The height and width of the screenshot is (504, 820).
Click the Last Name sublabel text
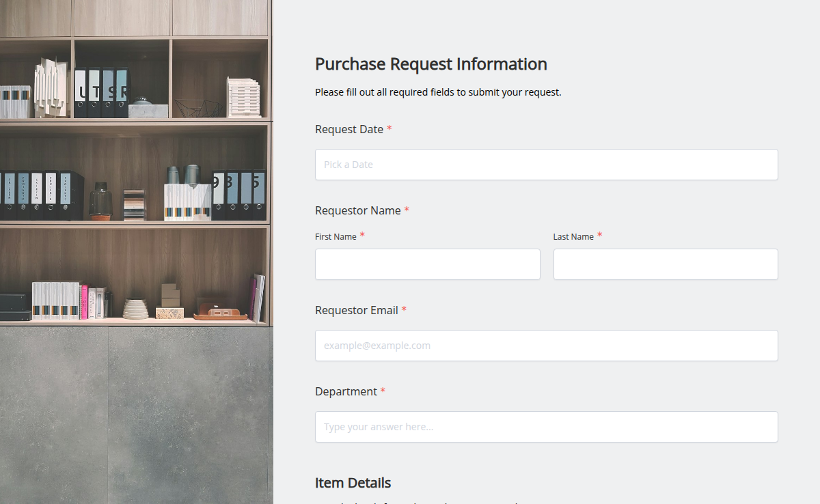[x=574, y=236]
